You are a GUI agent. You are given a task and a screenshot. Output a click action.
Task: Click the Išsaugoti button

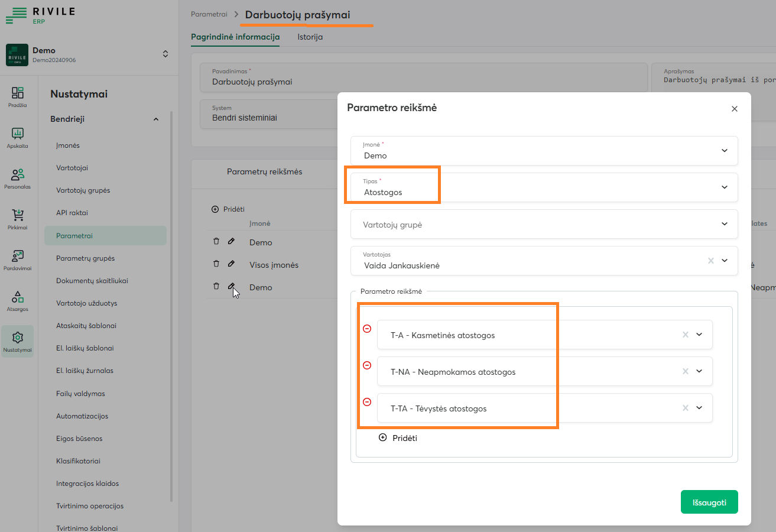point(709,502)
